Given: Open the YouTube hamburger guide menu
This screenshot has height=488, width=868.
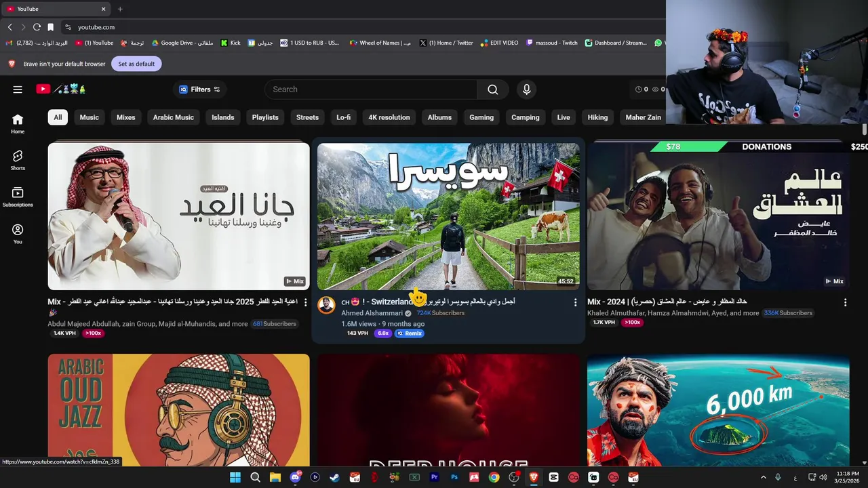Looking at the screenshot, I should (x=18, y=89).
